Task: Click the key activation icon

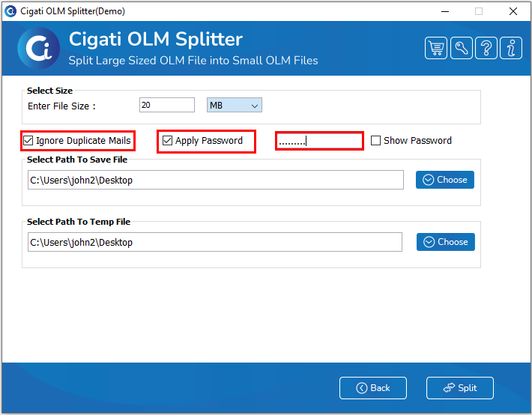Action: pyautogui.click(x=461, y=48)
